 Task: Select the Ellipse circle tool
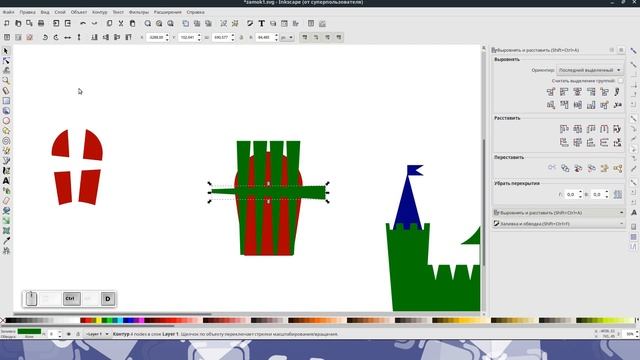[x=6, y=121]
